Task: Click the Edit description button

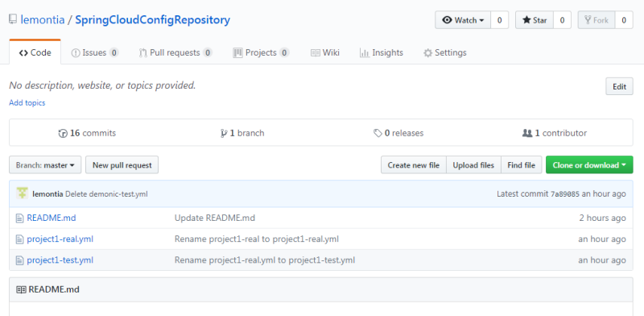Action: (619, 86)
